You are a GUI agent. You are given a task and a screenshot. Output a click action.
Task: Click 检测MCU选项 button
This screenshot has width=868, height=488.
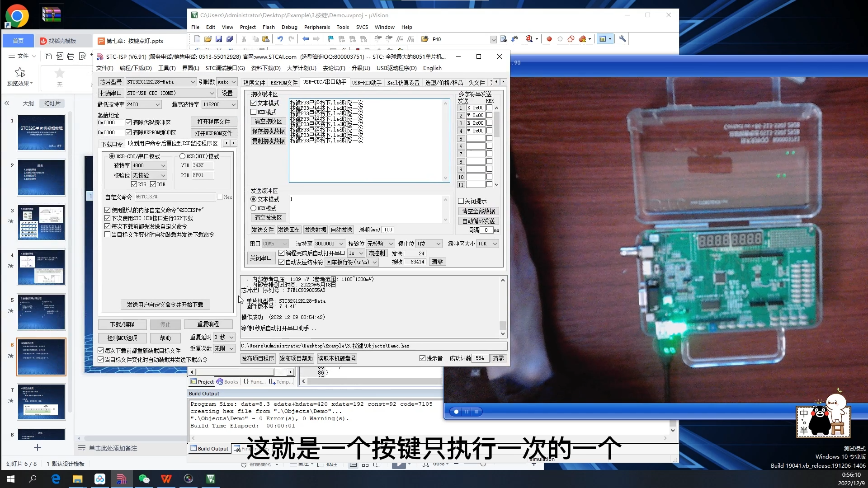(123, 338)
